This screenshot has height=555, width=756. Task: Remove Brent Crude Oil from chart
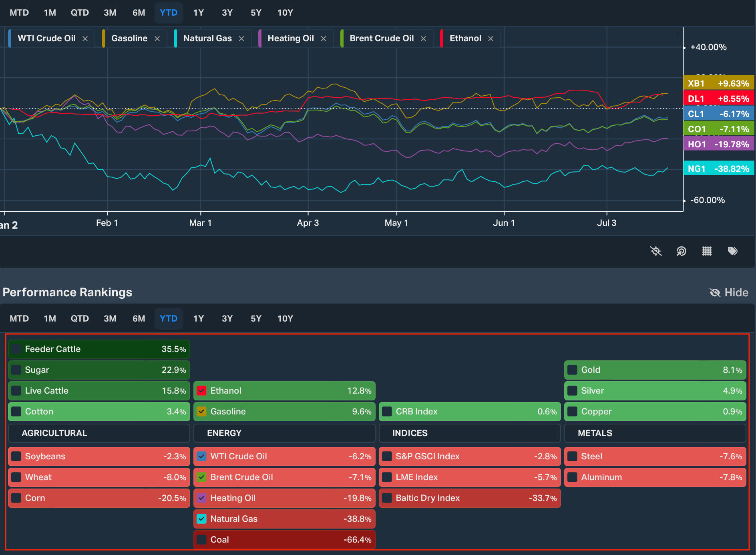click(x=423, y=38)
